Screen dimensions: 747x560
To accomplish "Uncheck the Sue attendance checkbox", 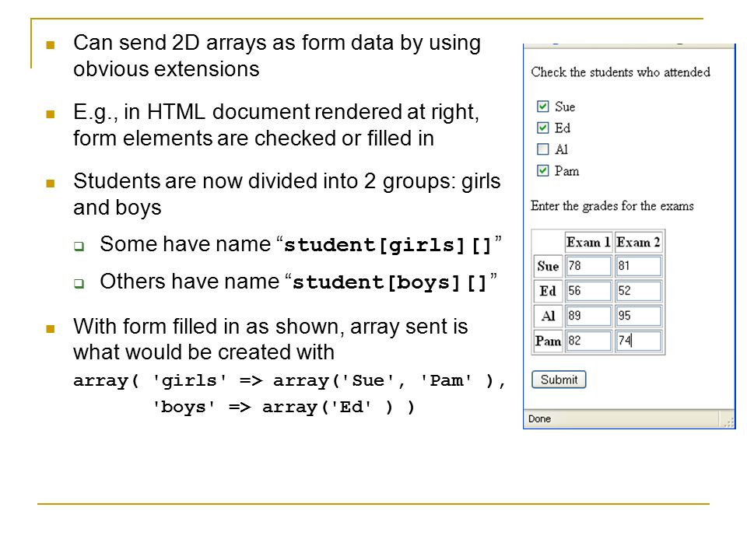I will [542, 107].
